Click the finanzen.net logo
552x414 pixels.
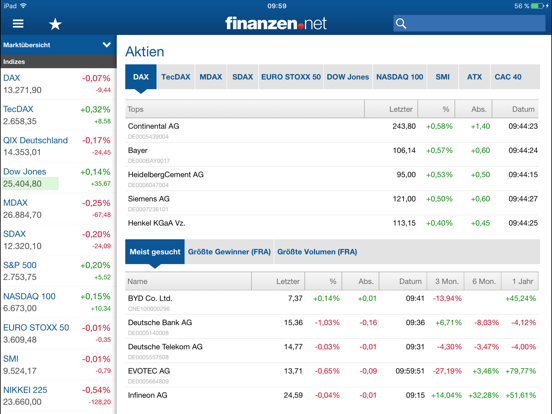click(276, 23)
